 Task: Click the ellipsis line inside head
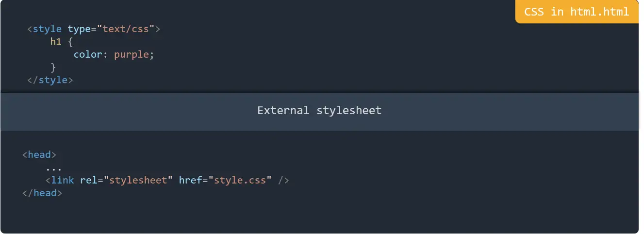[x=53, y=167]
